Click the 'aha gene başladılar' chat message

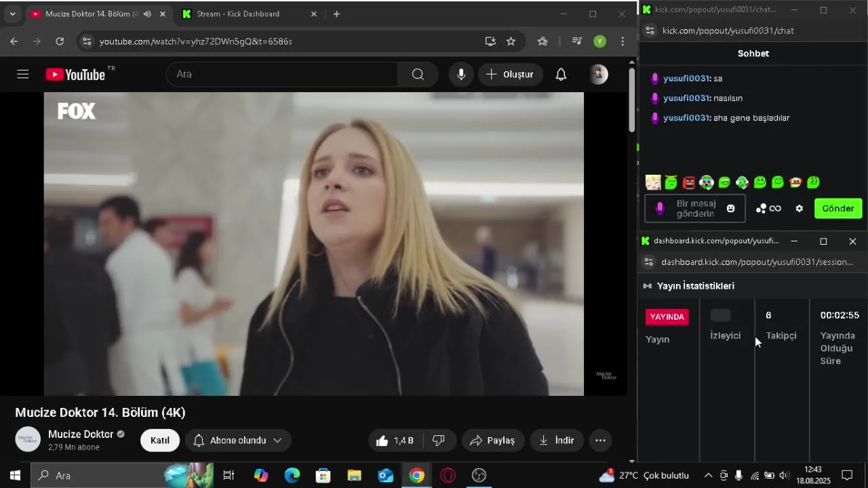[751, 118]
